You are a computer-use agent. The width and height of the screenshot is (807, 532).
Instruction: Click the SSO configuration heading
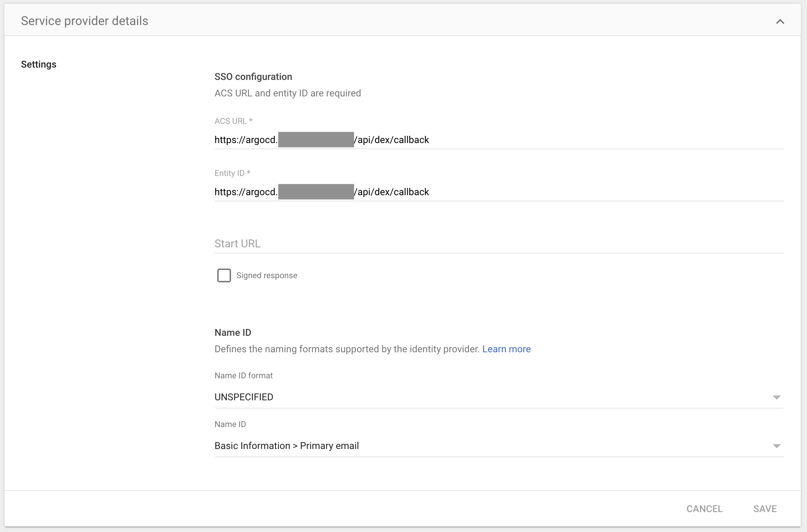pyautogui.click(x=253, y=77)
